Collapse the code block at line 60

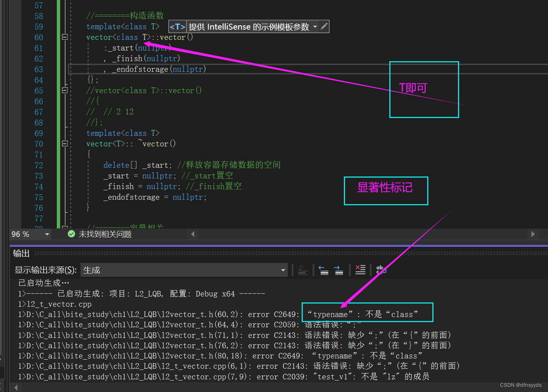[65, 37]
